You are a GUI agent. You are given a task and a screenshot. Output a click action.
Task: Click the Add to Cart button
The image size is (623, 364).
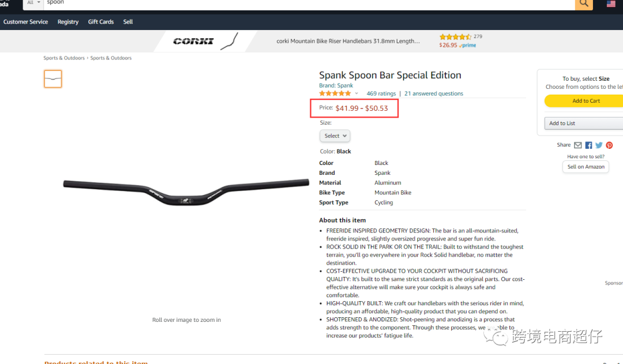(x=586, y=101)
